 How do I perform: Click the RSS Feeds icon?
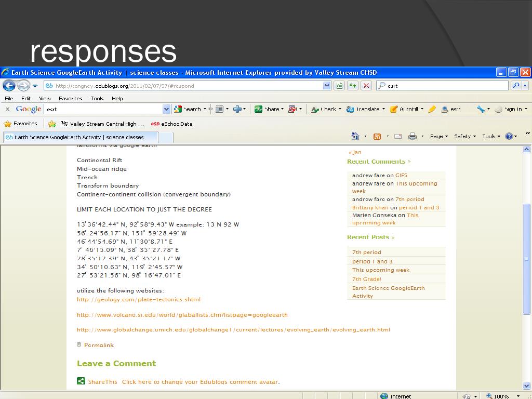(377, 137)
